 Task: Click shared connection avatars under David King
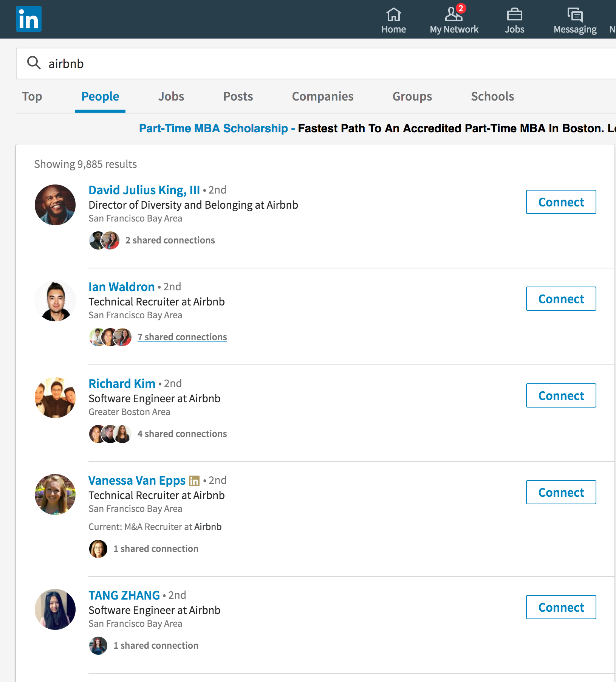point(104,240)
